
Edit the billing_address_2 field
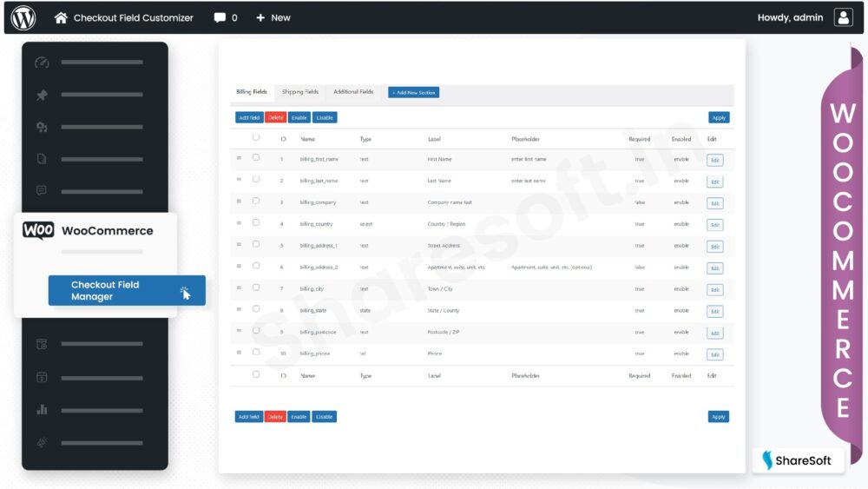(714, 268)
